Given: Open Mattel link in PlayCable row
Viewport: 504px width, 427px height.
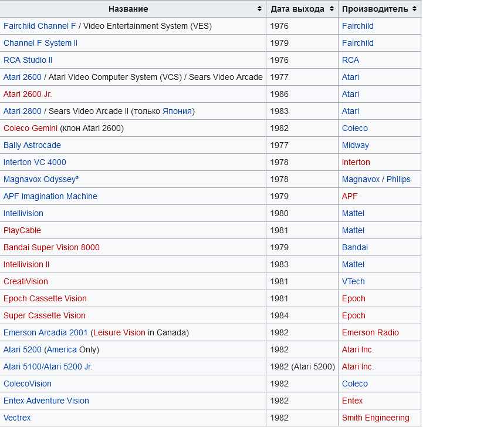Looking at the screenshot, I should pos(353,231).
